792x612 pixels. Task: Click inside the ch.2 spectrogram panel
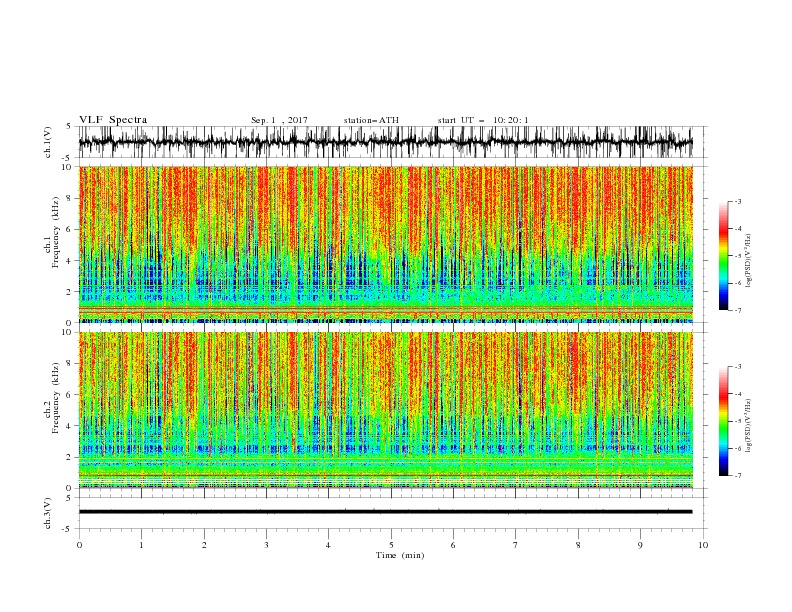tap(386, 410)
